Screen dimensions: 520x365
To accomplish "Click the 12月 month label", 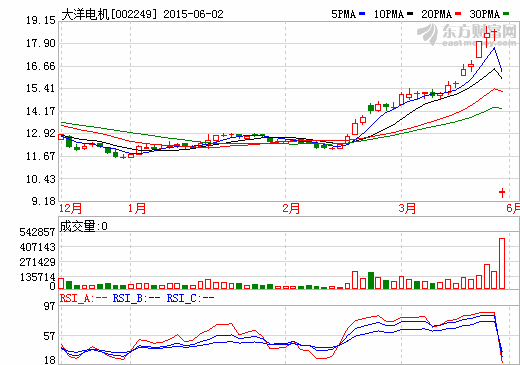I will (x=70, y=208).
